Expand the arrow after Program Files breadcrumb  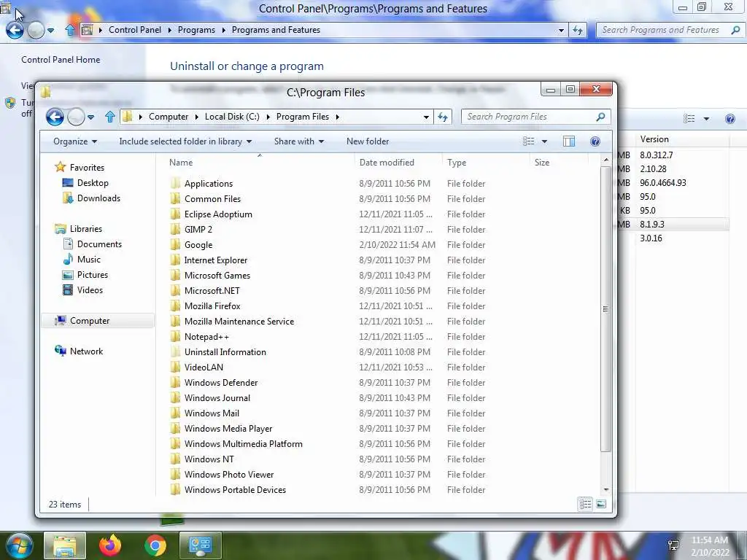tap(337, 117)
